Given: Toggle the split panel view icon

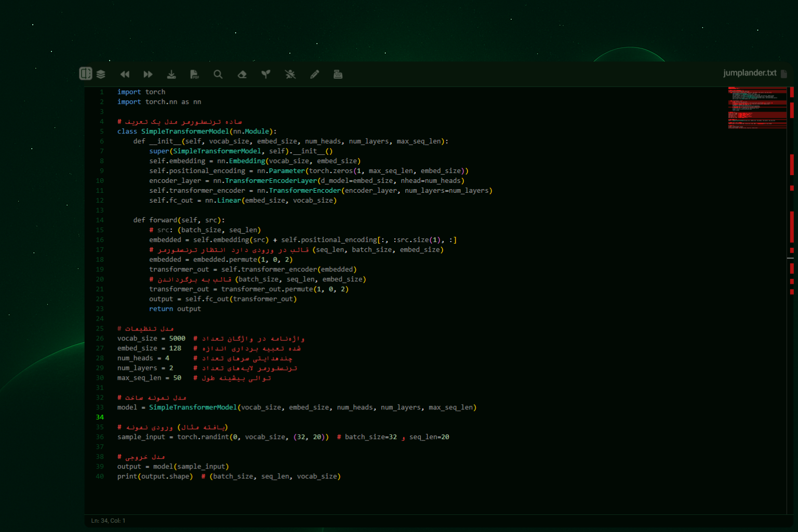Looking at the screenshot, I should pos(86,74).
